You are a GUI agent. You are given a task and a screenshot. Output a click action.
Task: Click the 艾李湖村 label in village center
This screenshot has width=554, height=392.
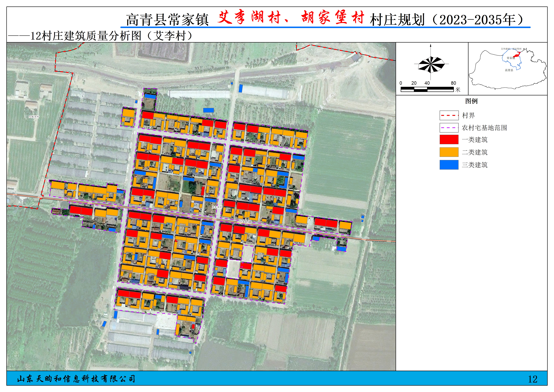point(217,207)
